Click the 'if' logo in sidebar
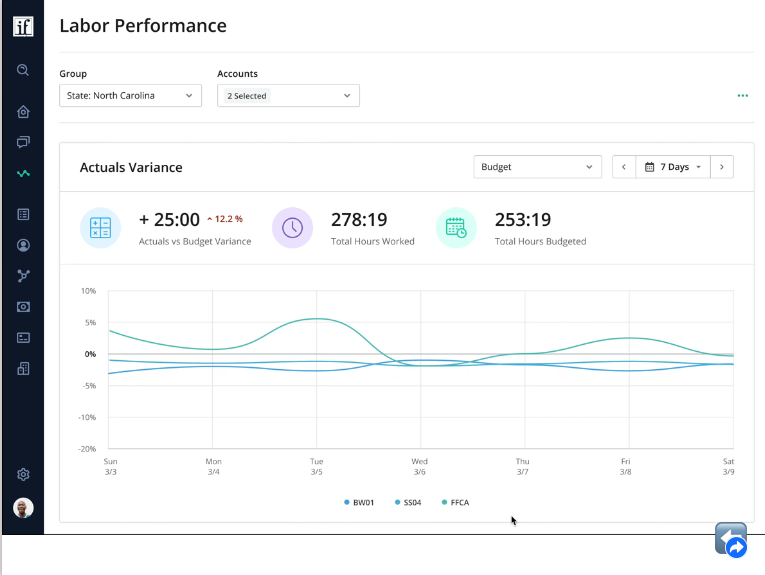Screen dimensions: 765x575 coord(23,26)
